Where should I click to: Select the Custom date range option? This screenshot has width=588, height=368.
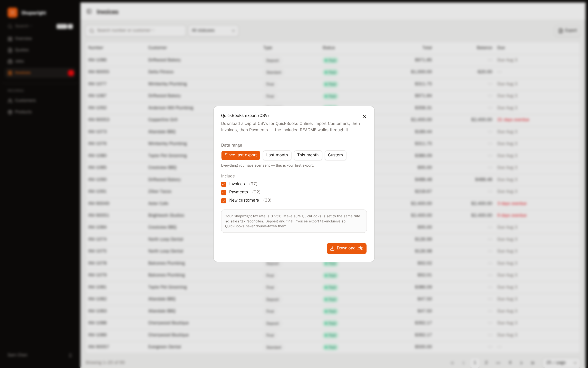[x=335, y=155]
